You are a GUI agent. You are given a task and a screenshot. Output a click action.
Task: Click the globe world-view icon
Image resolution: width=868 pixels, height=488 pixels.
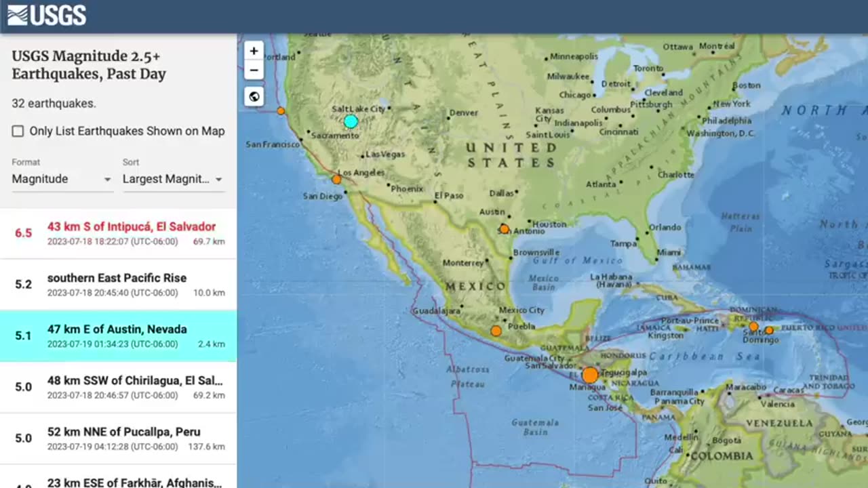(254, 96)
